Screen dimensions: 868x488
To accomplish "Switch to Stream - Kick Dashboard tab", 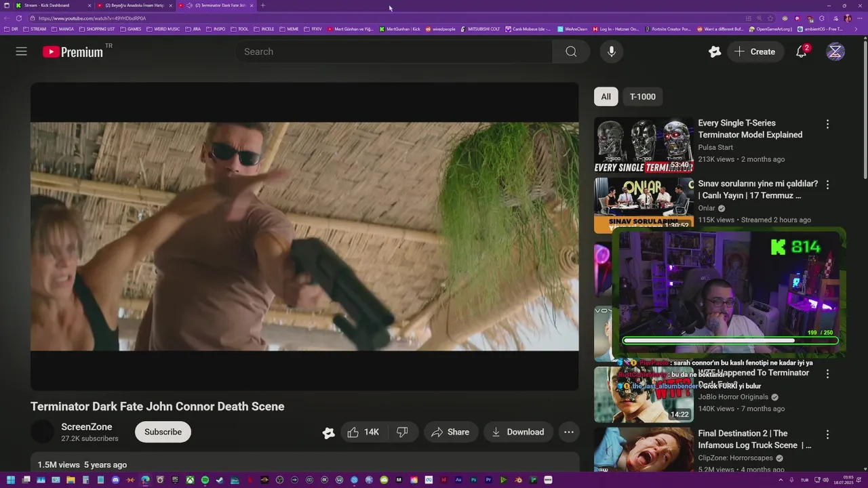I will coord(53,5).
